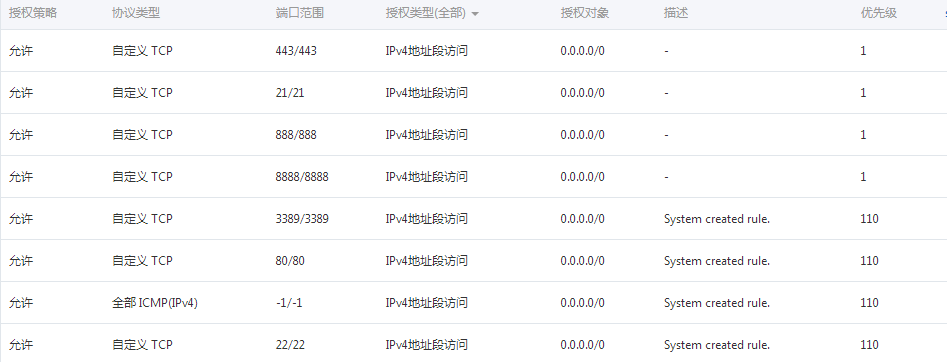
Task: Select the port range 3389/3389 cell
Action: (x=302, y=219)
